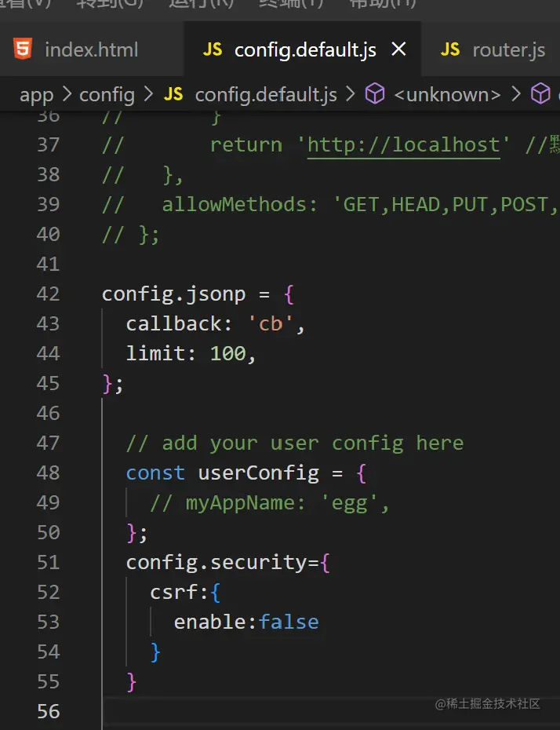This screenshot has width=560, height=730.
Task: Click the second cube icon in the breadcrumb
Action: pyautogui.click(x=540, y=94)
